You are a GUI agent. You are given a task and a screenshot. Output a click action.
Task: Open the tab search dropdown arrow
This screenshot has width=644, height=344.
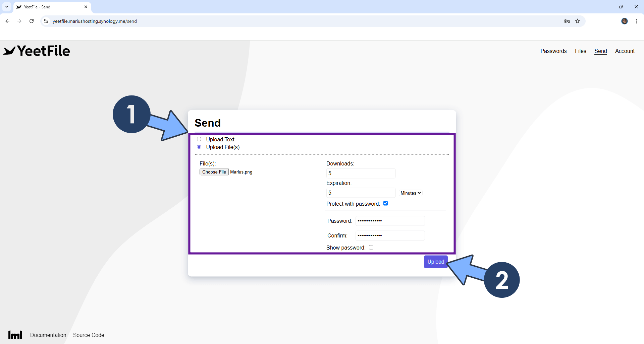[x=7, y=7]
